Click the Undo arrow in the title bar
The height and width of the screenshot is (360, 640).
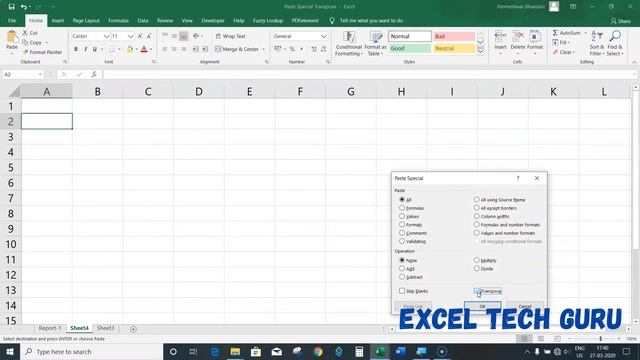pyautogui.click(x=24, y=7)
